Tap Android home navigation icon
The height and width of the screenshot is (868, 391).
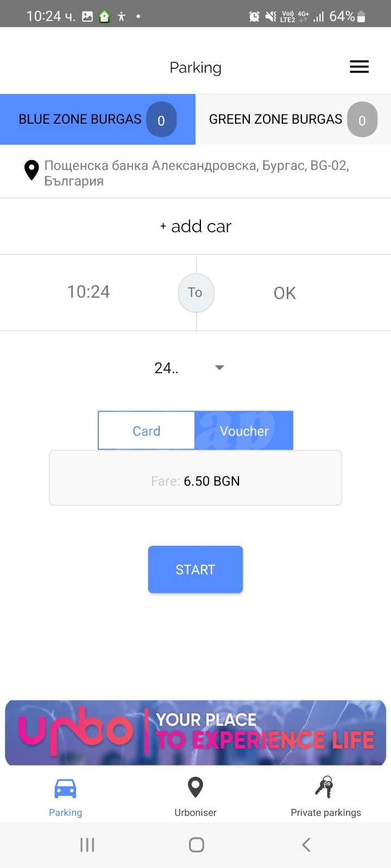pyautogui.click(x=196, y=845)
